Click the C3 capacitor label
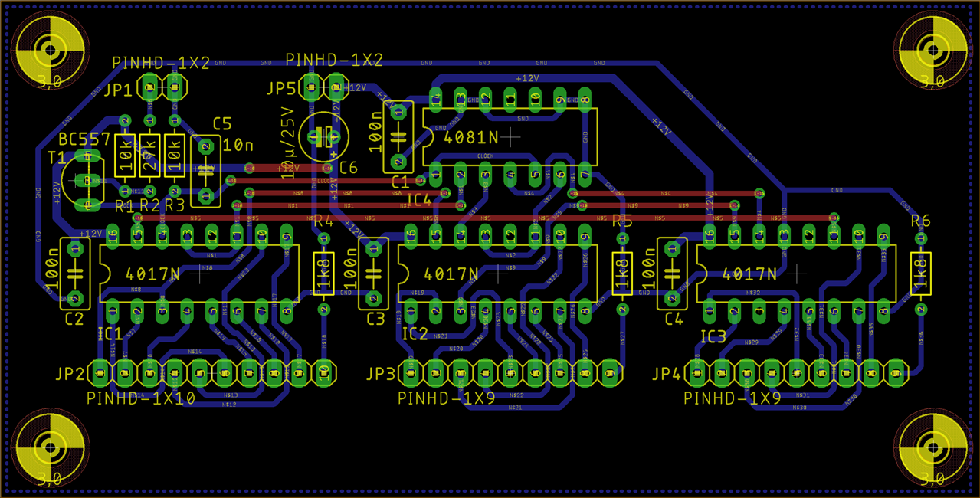 pyautogui.click(x=375, y=319)
